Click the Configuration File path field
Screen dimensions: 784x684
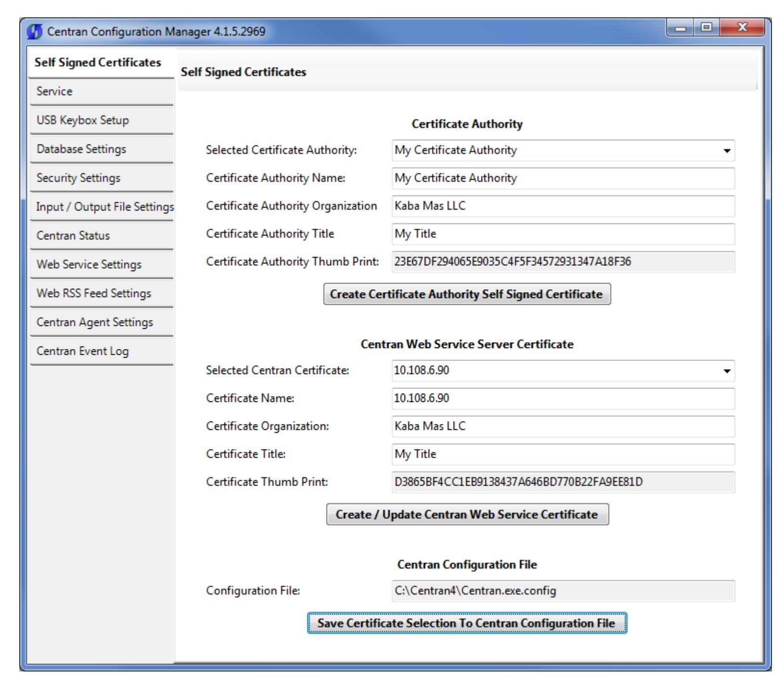pos(563,591)
